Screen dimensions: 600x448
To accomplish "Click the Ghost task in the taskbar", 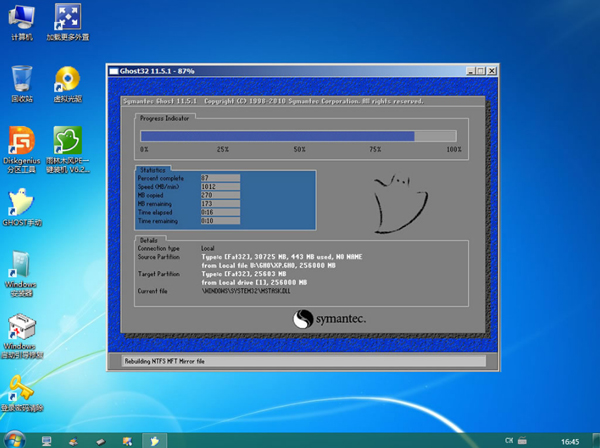I will (153, 440).
